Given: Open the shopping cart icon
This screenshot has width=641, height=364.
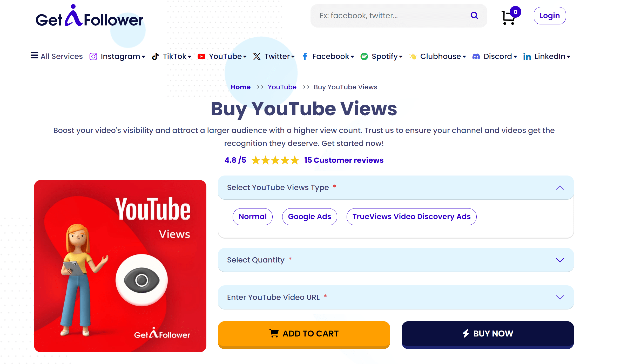Looking at the screenshot, I should (x=508, y=18).
